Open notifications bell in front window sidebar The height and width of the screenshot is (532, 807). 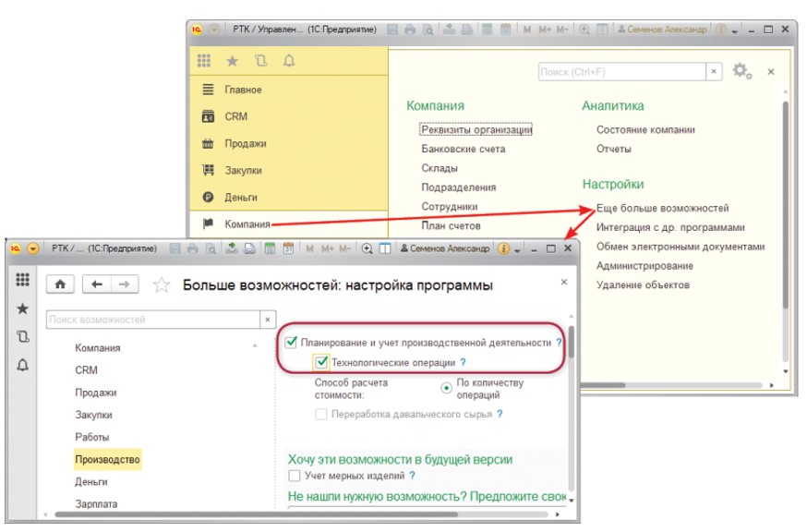point(23,365)
